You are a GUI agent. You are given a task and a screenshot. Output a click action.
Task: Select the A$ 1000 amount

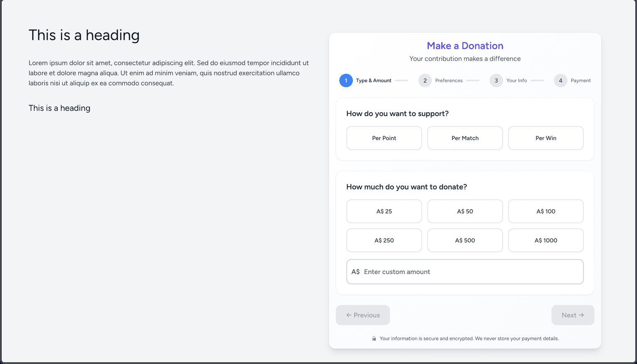coord(546,240)
